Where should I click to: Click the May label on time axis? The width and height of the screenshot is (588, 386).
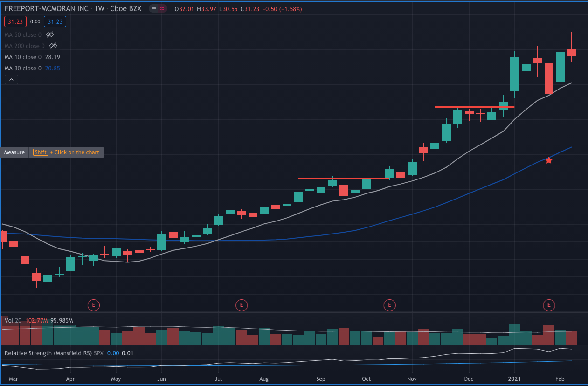click(116, 379)
